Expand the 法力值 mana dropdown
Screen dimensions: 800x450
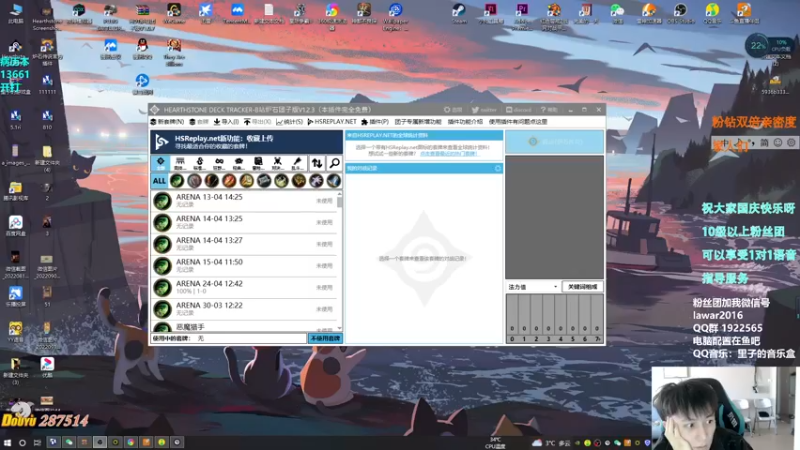(x=533, y=287)
